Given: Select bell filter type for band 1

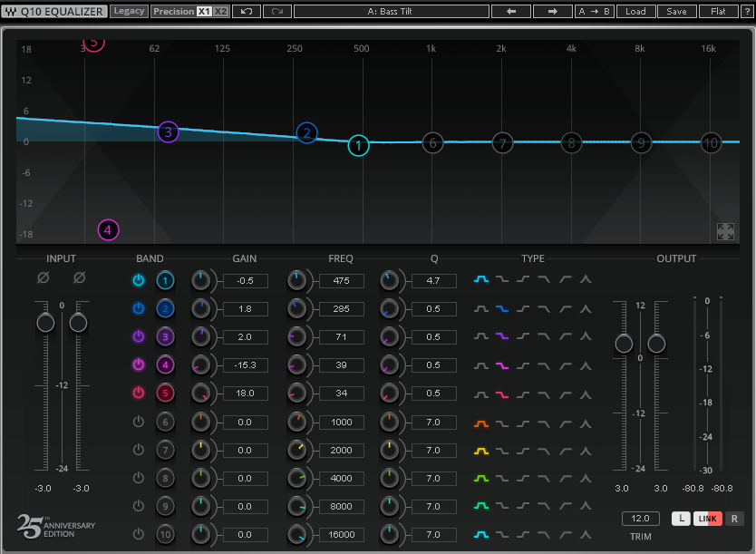Looking at the screenshot, I should [481, 279].
